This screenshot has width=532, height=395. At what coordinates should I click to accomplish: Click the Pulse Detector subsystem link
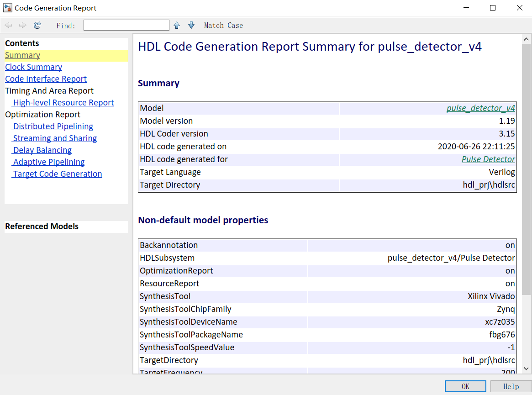[x=488, y=159]
